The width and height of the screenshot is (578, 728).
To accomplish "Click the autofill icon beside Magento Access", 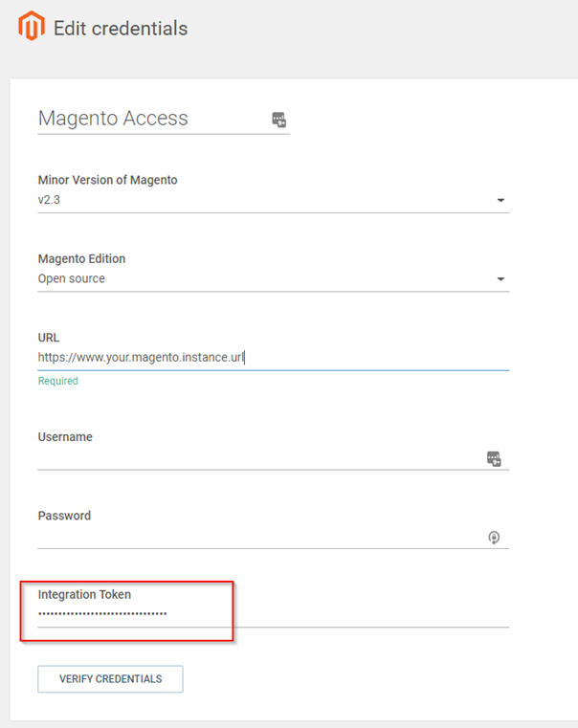I will (279, 120).
